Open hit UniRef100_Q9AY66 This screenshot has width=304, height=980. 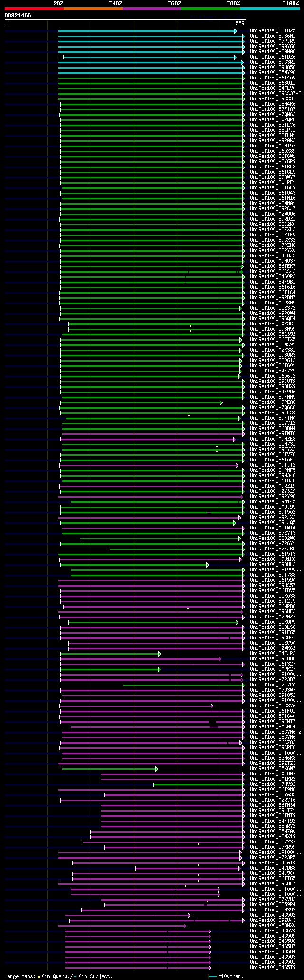click(x=273, y=47)
